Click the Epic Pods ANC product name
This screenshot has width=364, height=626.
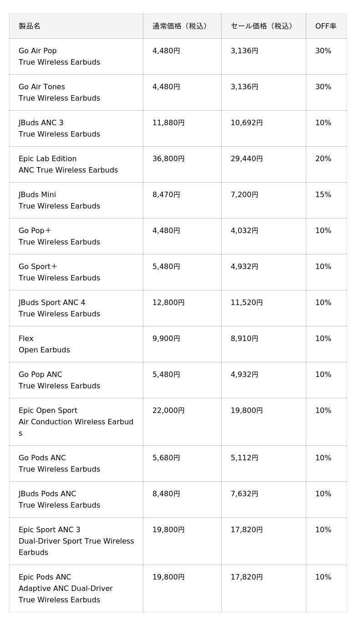45,577
